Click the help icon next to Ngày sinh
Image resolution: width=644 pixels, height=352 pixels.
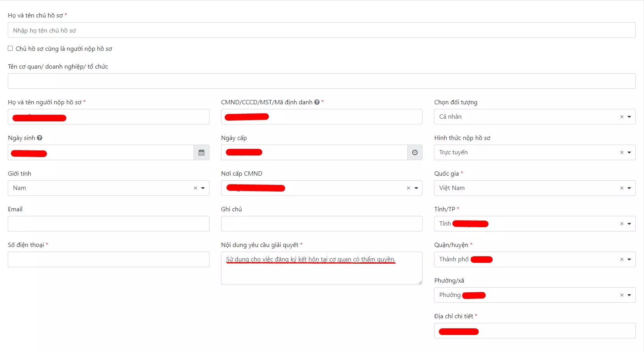click(x=40, y=138)
